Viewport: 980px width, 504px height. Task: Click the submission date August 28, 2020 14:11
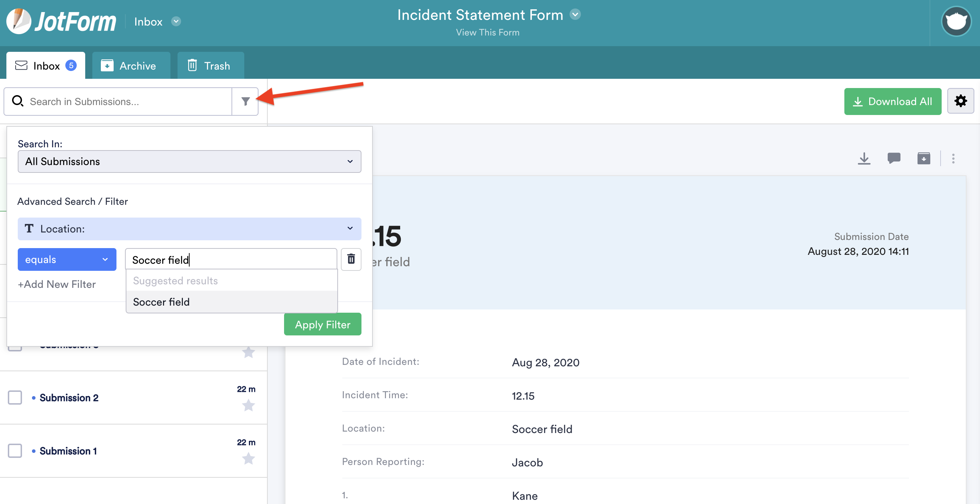[858, 251]
